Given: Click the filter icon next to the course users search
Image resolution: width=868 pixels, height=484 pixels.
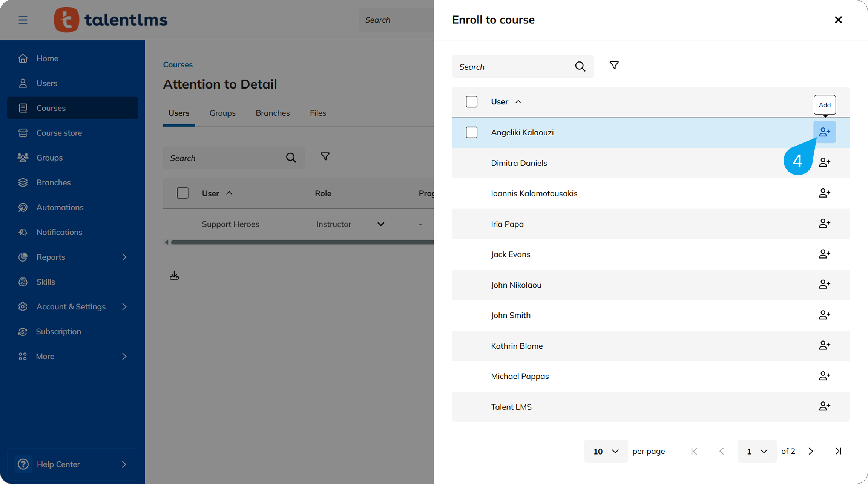Looking at the screenshot, I should click(x=325, y=156).
